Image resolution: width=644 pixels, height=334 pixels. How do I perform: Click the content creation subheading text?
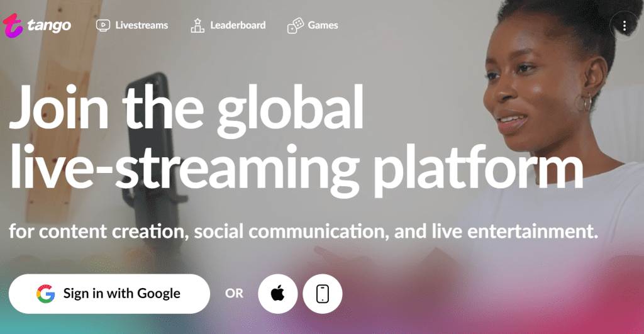[x=304, y=231]
